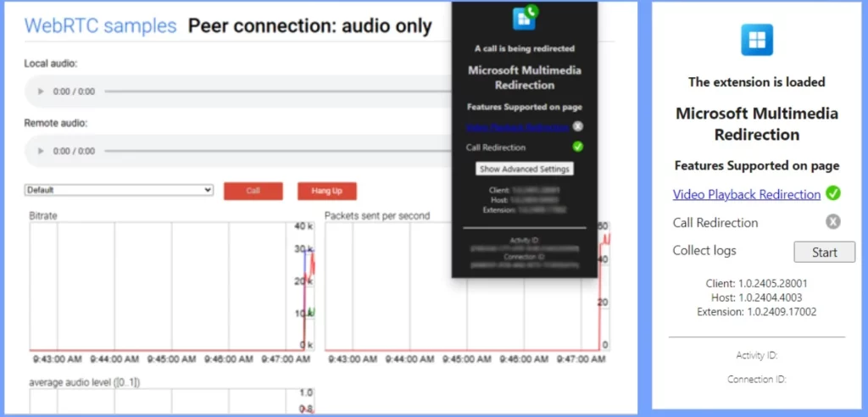Viewport: 868px width, 417px height.
Task: Click the Packets sent per second graph
Action: pyautogui.click(x=468, y=286)
